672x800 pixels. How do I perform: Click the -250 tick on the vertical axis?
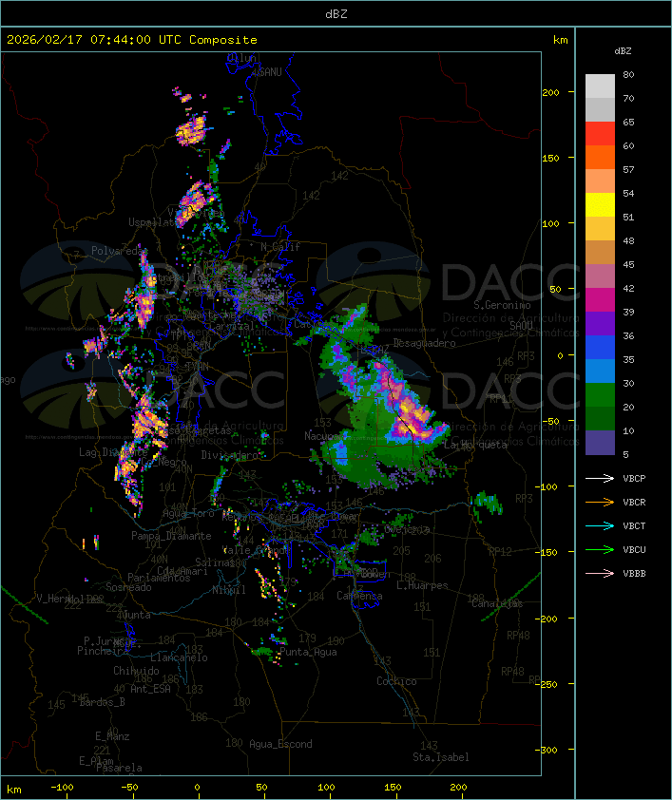click(x=548, y=684)
